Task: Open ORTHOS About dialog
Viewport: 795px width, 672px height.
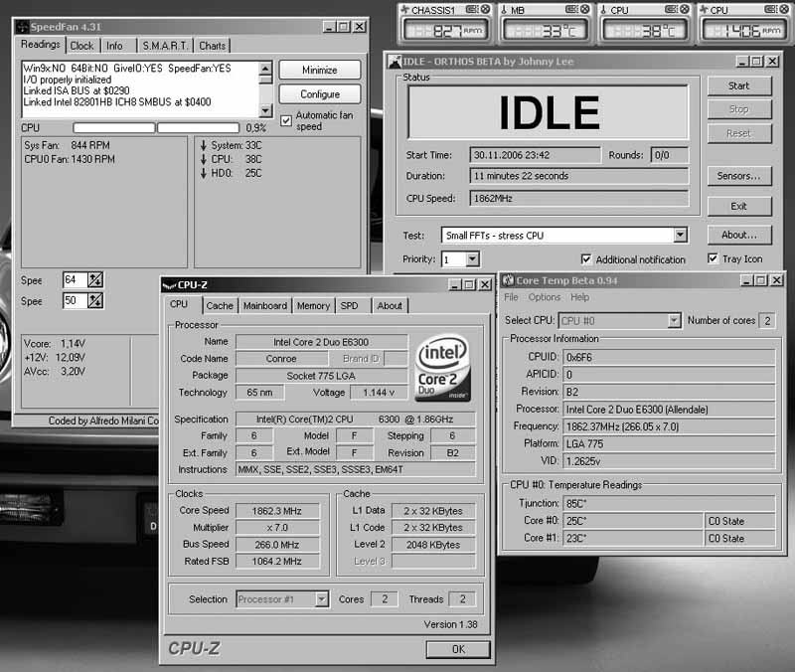Action: pyautogui.click(x=738, y=235)
